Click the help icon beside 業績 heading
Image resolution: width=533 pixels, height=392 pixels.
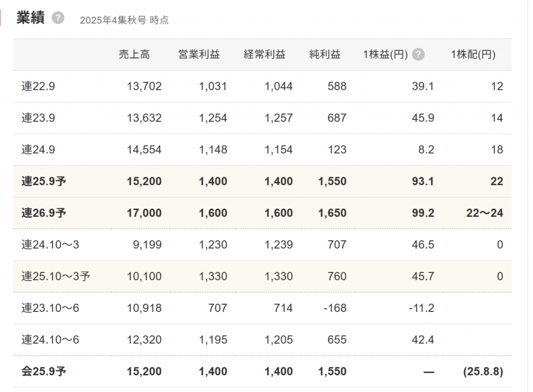pyautogui.click(x=58, y=18)
